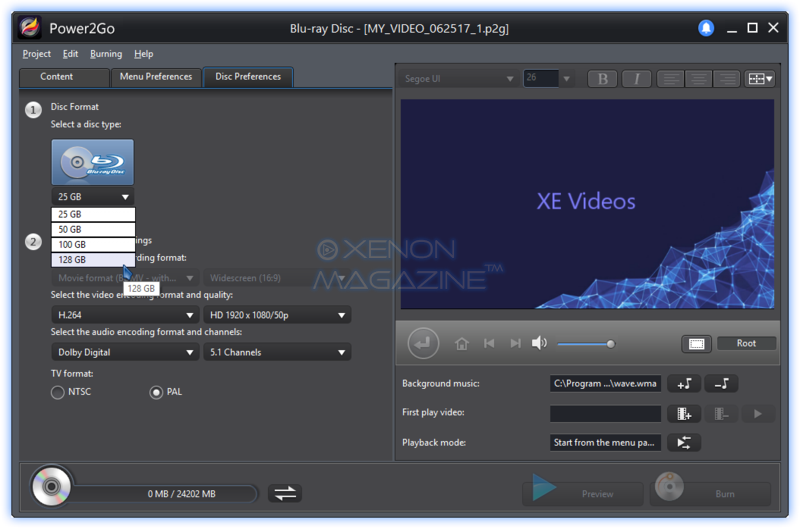Click the Power2Go app logo
Viewport: 800px width, 529px height.
(30, 28)
